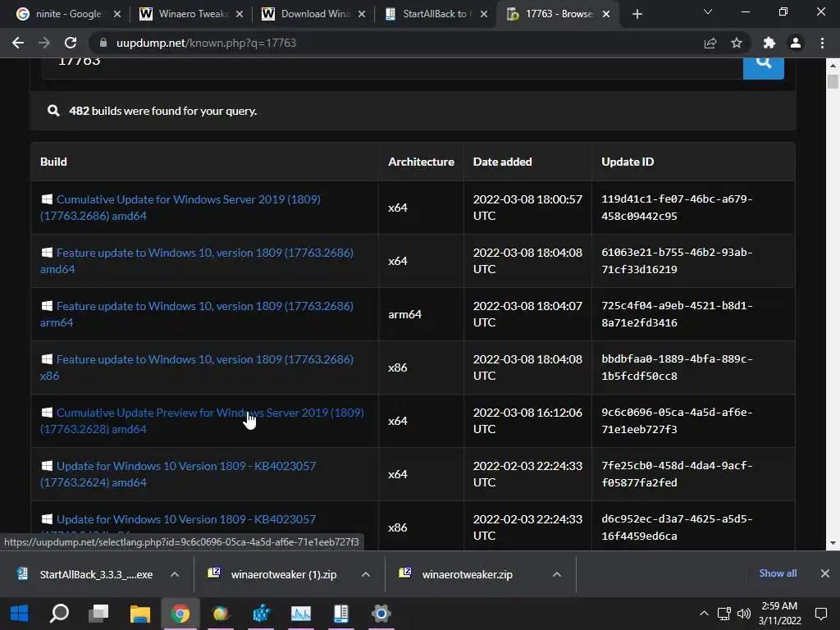Screen dimensions: 840x630
Task: Open Update KB4023057 (17763.2624) amd64 link
Action: [x=178, y=473]
